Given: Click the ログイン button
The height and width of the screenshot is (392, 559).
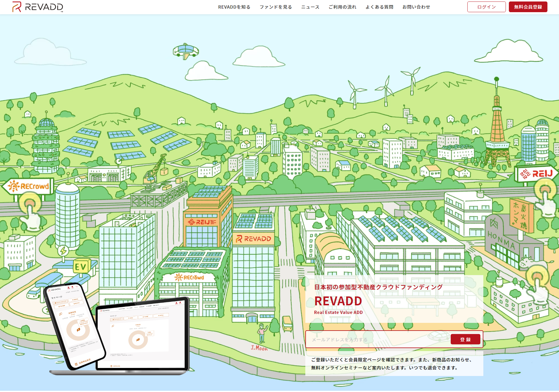Looking at the screenshot, I should (486, 7).
